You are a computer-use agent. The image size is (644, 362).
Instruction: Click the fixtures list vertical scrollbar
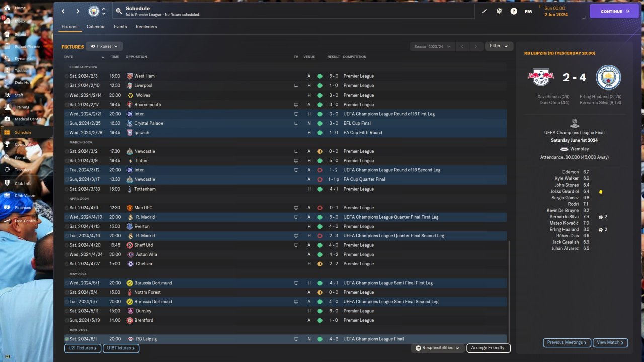(x=509, y=292)
